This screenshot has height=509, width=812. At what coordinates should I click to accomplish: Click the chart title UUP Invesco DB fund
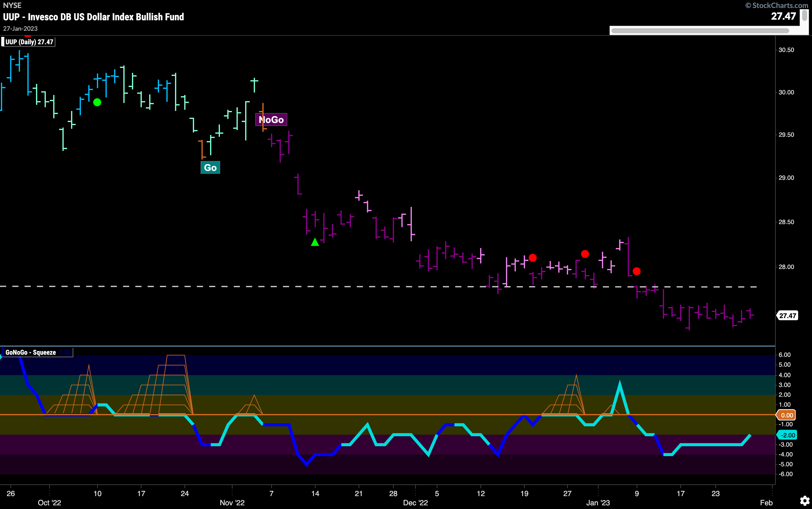94,17
